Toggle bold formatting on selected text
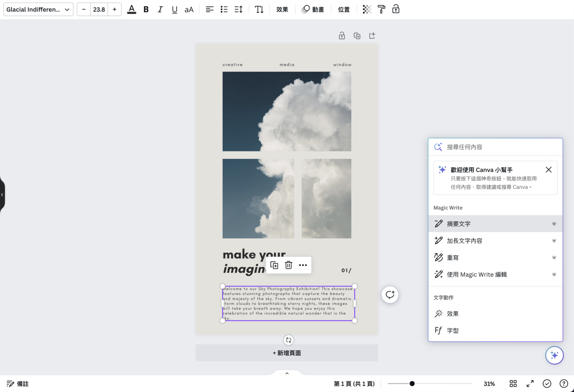This screenshot has width=574, height=392. 146,9
